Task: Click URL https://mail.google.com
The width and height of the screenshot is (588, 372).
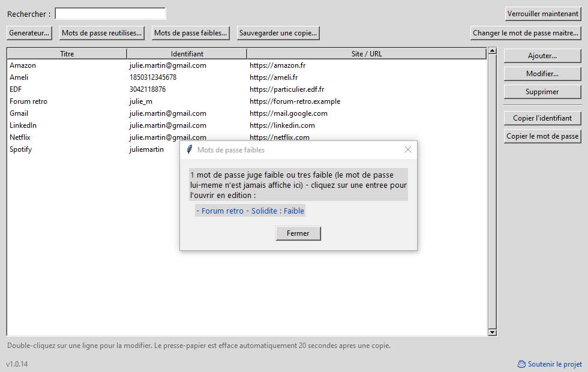Action: pos(289,113)
